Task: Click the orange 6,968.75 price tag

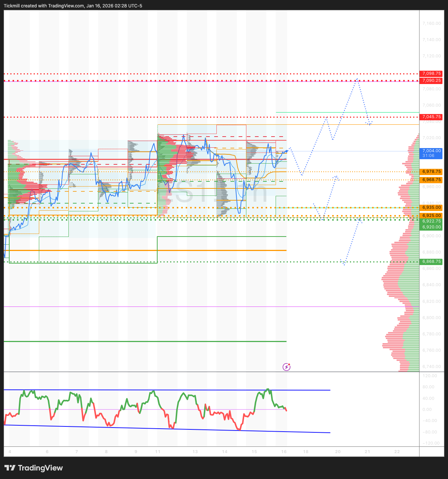Action: (x=431, y=180)
